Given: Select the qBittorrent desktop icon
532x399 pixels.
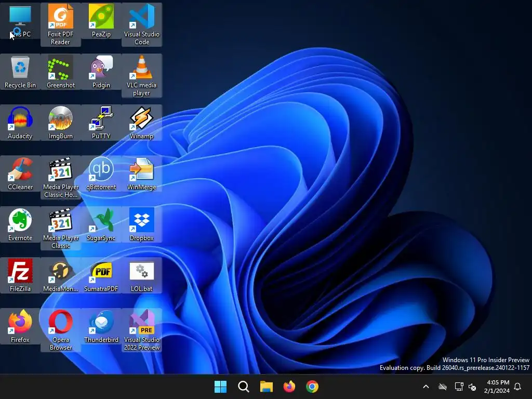Looking at the screenshot, I should click(101, 174).
